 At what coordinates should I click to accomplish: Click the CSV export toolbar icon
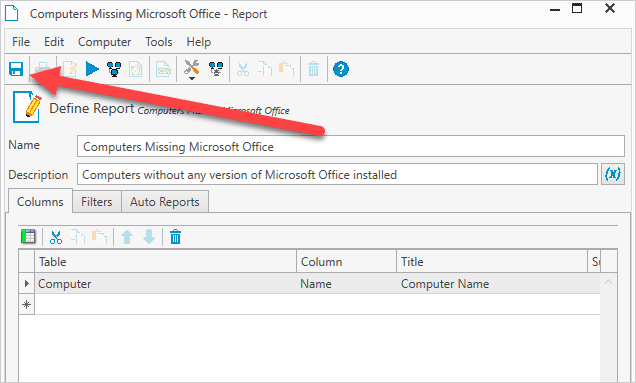163,69
